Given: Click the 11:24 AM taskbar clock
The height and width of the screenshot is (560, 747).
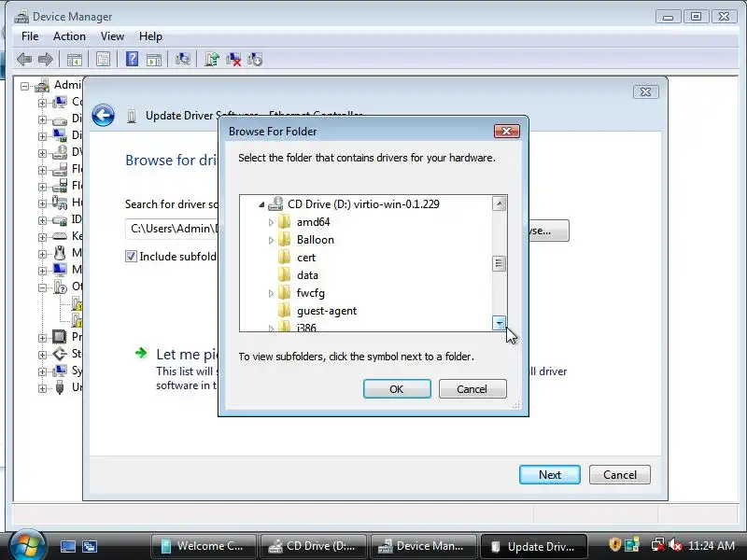Looking at the screenshot, I should 712,545.
